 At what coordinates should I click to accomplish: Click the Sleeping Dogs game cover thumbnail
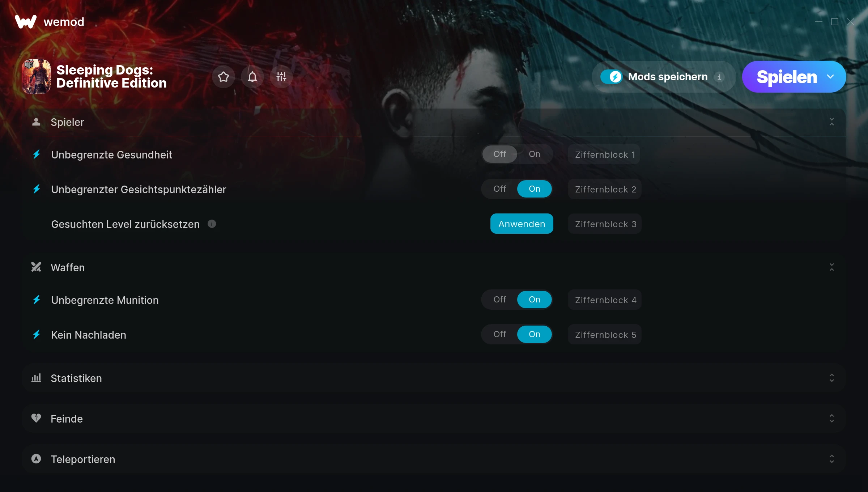click(36, 77)
